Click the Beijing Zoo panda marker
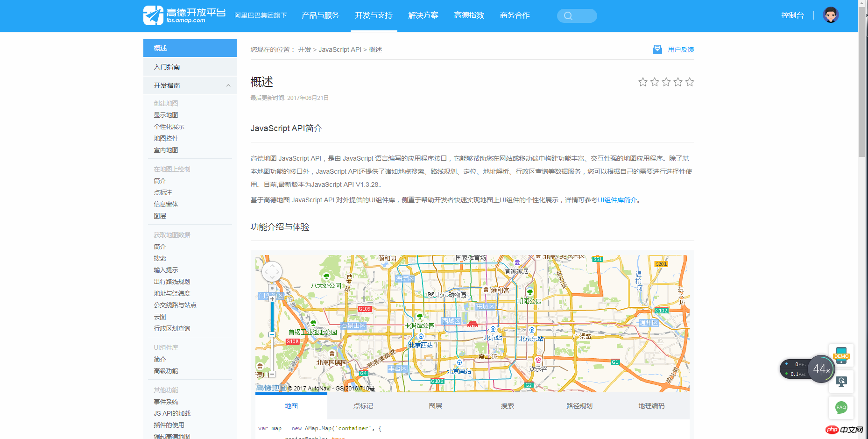 click(431, 294)
